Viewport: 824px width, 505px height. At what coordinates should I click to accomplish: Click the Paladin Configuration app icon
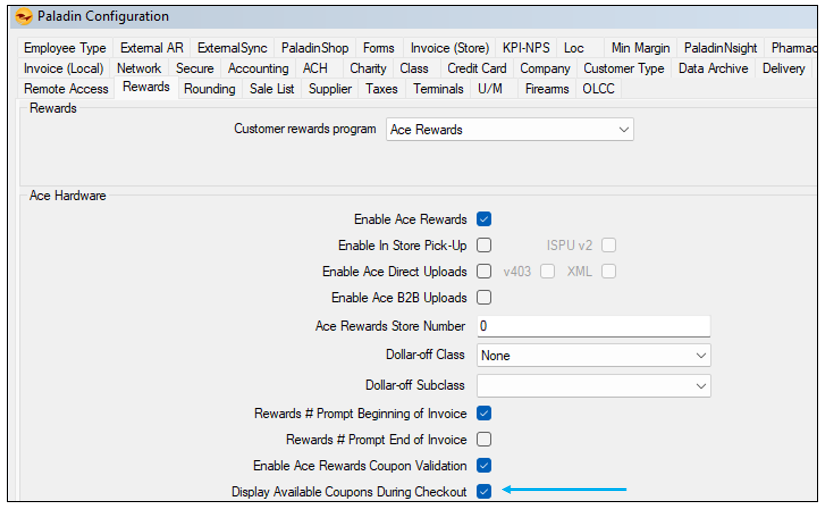pos(23,17)
